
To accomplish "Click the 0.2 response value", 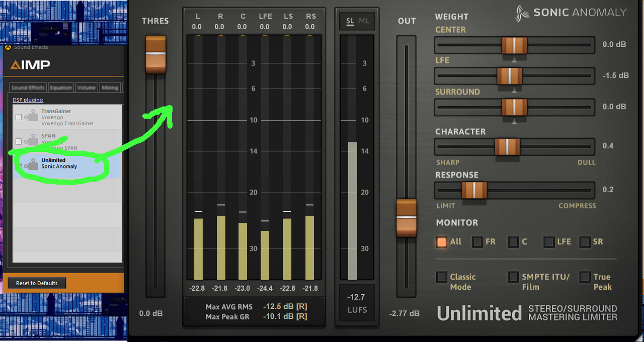I will (x=608, y=190).
